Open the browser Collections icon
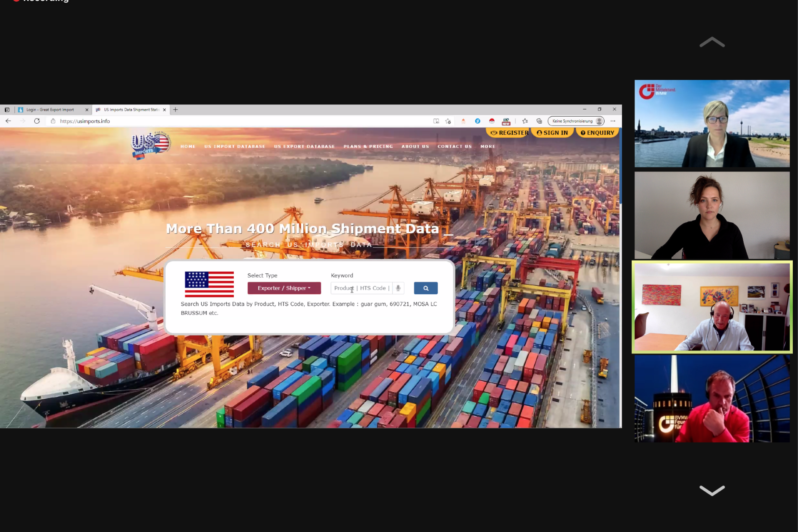 coord(539,121)
